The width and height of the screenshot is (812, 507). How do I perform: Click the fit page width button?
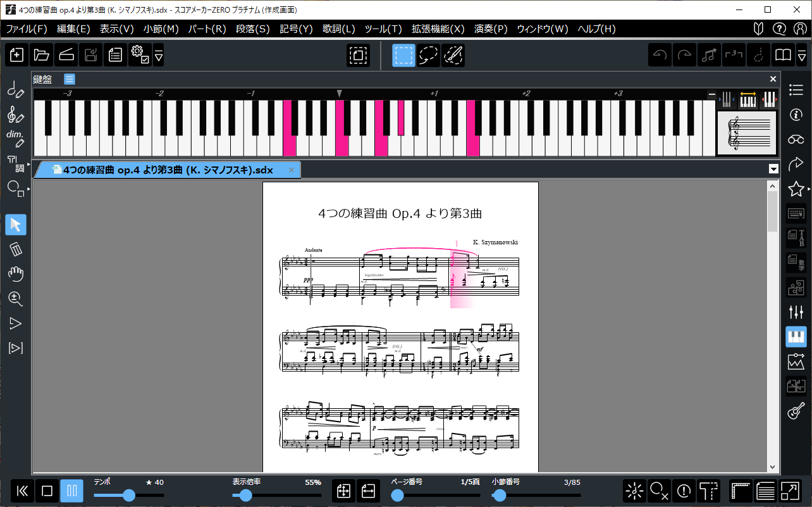369,491
